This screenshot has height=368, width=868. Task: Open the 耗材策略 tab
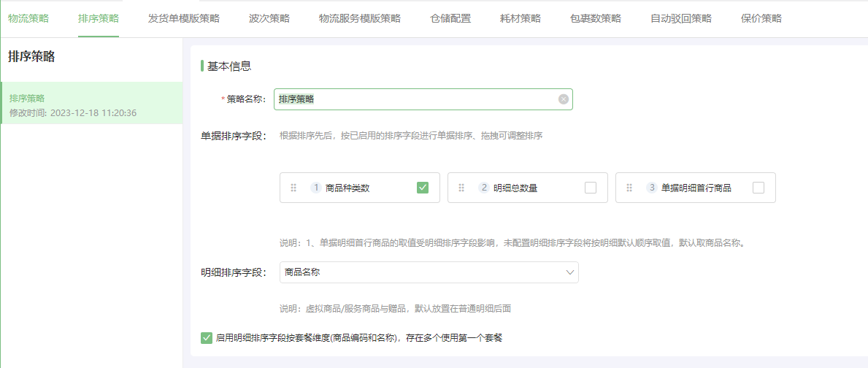tap(521, 18)
